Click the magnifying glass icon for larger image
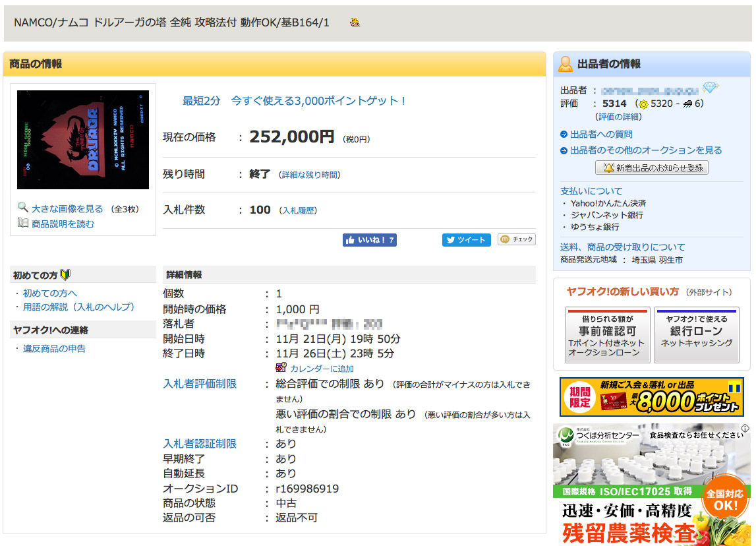 [x=22, y=208]
